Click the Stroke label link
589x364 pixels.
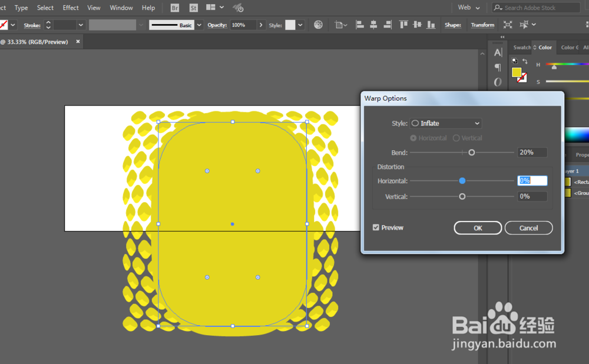click(x=32, y=25)
